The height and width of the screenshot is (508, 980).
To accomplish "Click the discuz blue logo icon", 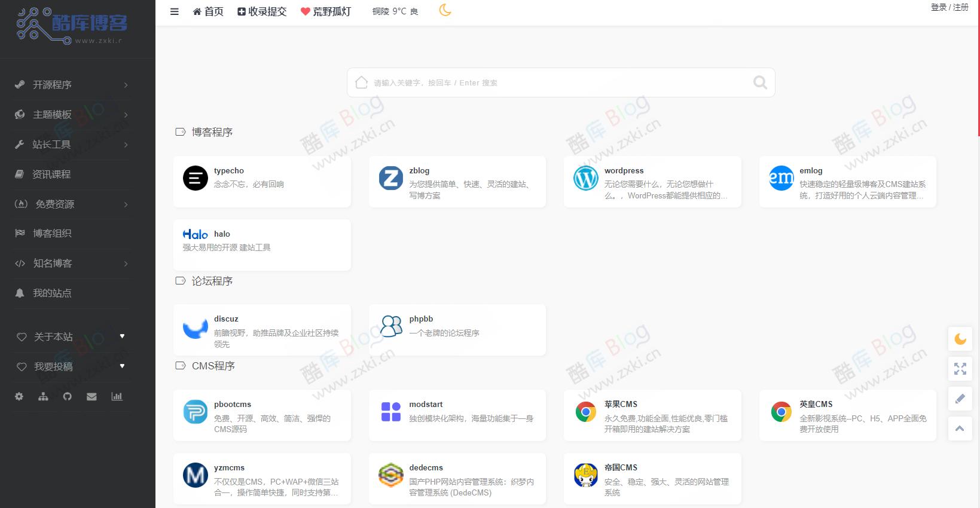I will coord(196,328).
